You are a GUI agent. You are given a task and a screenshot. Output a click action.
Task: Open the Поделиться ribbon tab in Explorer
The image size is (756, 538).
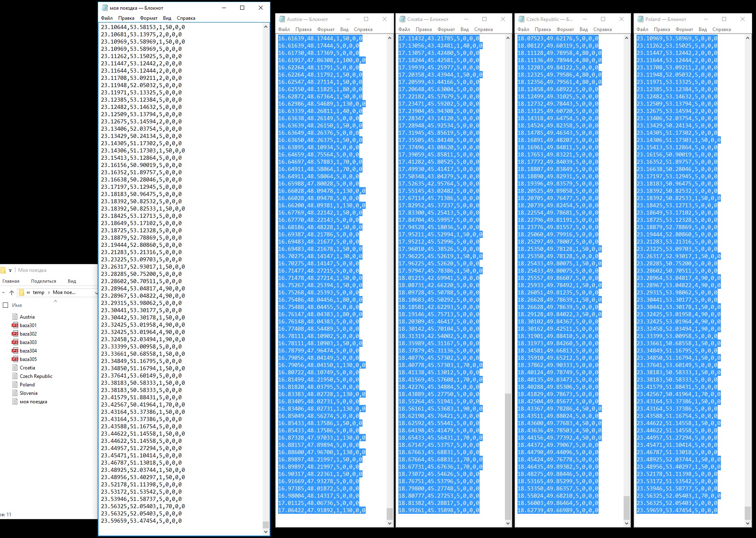(x=44, y=281)
